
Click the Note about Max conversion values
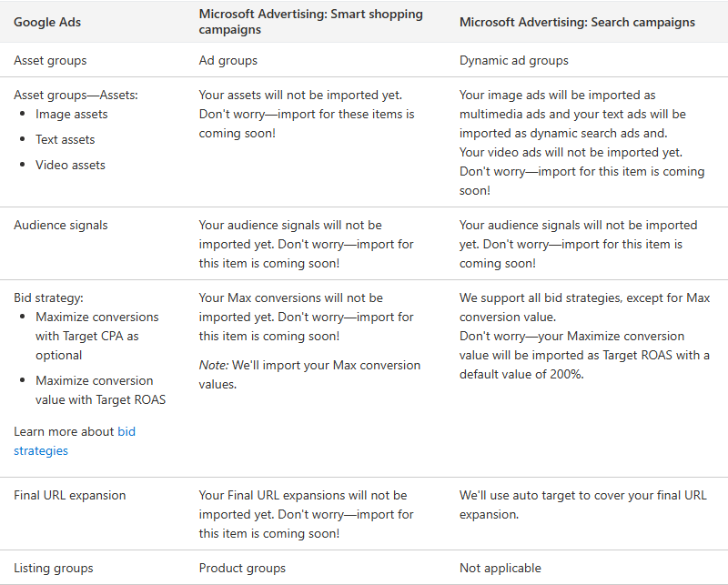click(309, 375)
